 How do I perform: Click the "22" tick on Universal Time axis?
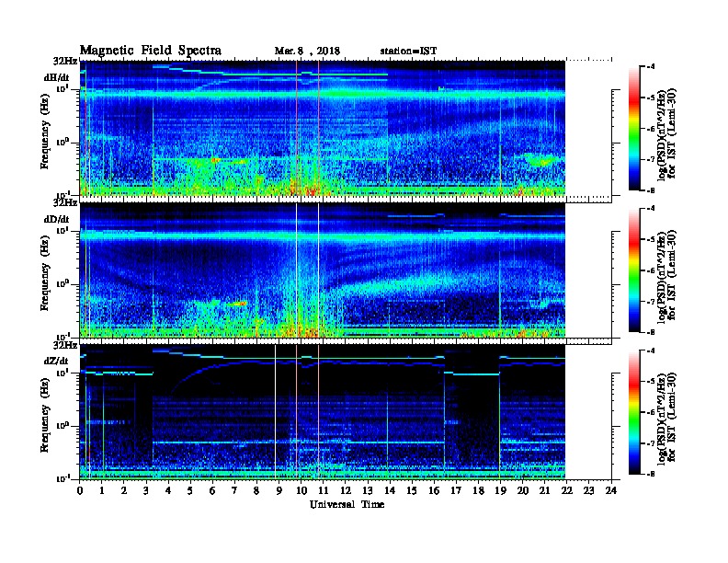click(566, 490)
